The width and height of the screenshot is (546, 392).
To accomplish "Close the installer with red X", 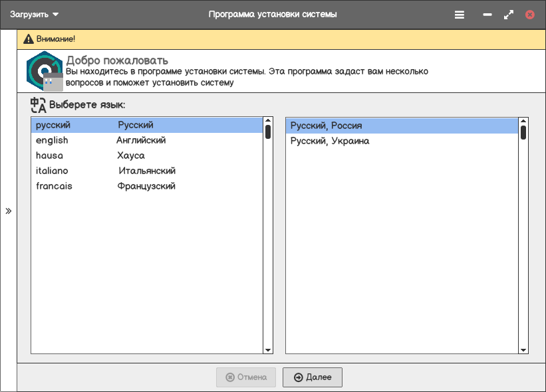I will click(530, 15).
